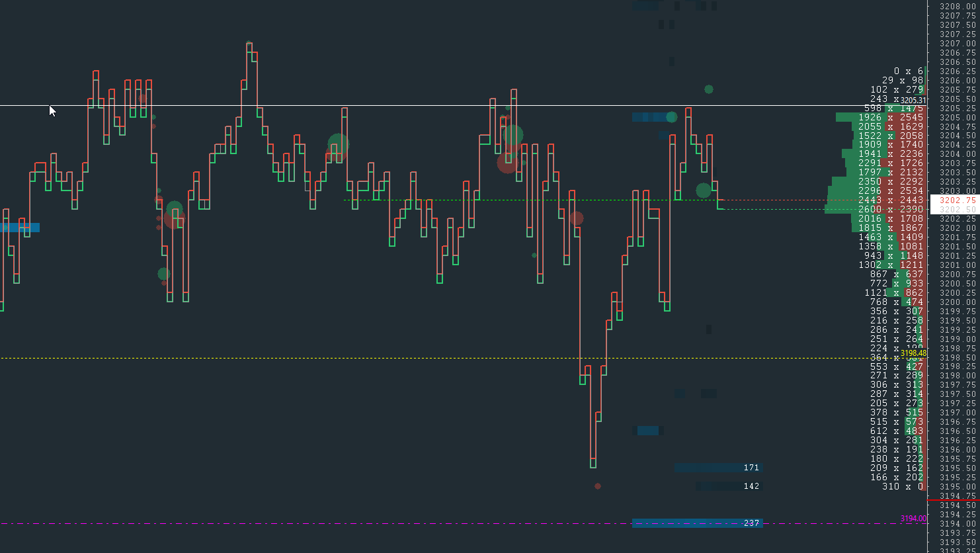Click the 1941 x 2236 volume row
Screen dimensions: 980x553
coord(891,153)
